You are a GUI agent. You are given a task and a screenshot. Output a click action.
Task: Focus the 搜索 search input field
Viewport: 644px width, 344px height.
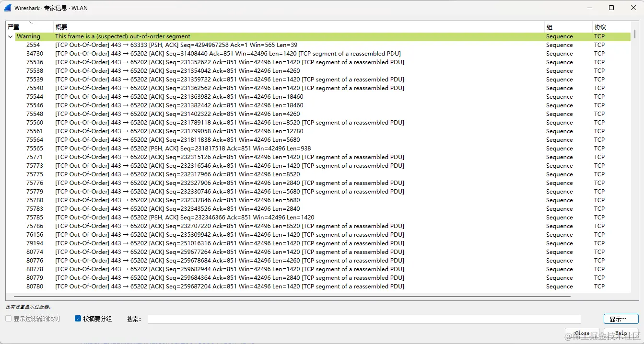364,319
